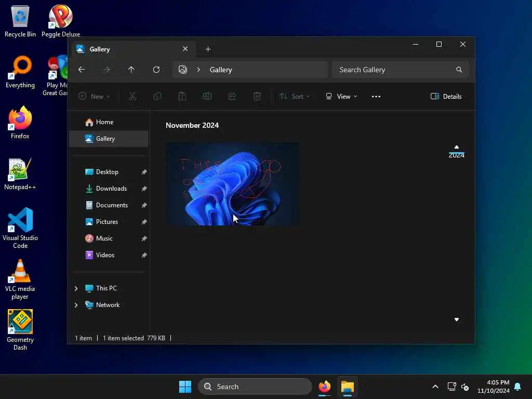The image size is (532, 399).
Task: Click the pin icon next to Pictures
Action: point(144,222)
